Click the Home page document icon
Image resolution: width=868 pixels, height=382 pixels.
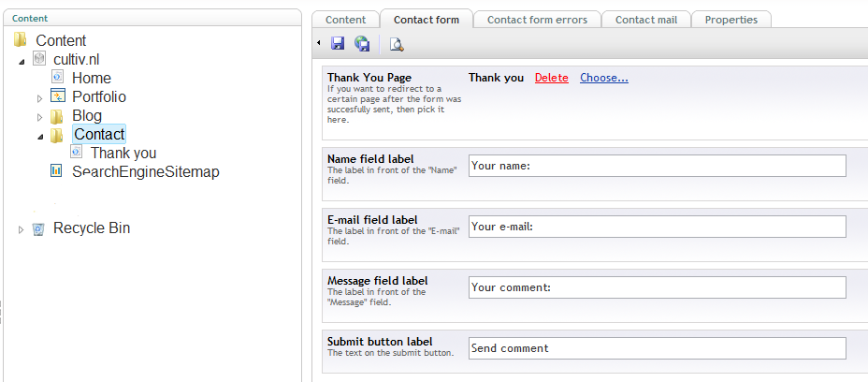coord(57,76)
